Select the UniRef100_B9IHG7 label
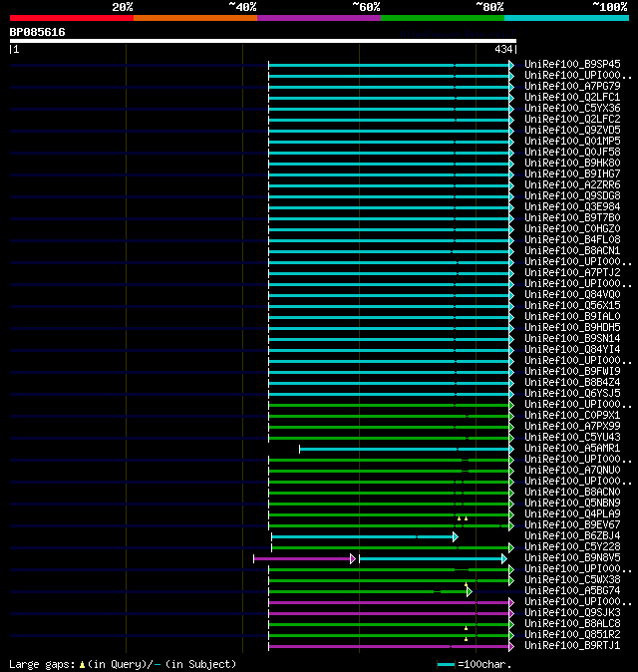The image size is (638, 672). point(572,174)
